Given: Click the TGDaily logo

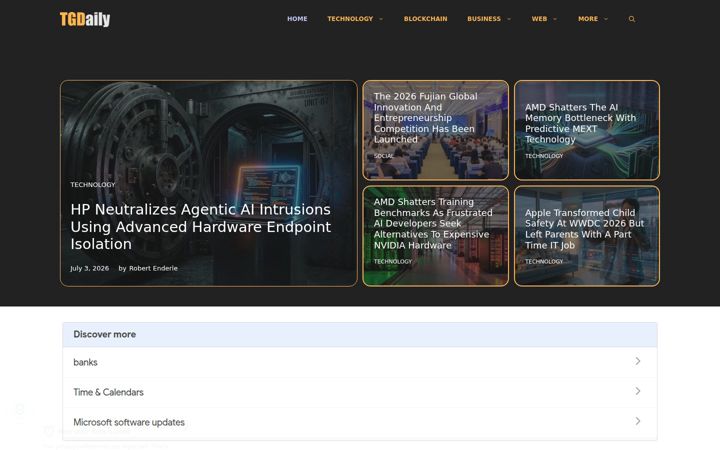Looking at the screenshot, I should click(x=85, y=19).
